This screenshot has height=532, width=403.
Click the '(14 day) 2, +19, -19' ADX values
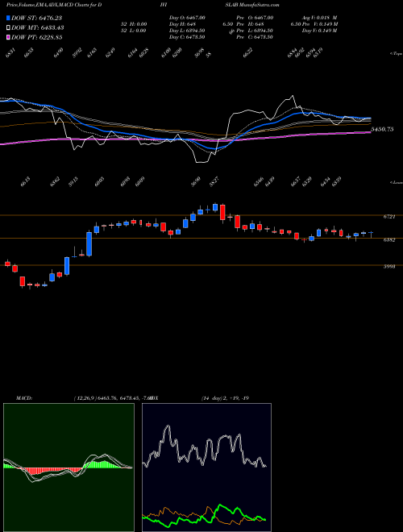(225, 398)
